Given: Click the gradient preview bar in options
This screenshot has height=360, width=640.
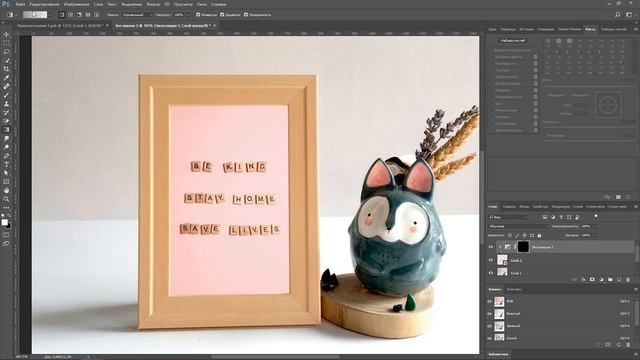Looking at the screenshot, I should tap(35, 15).
